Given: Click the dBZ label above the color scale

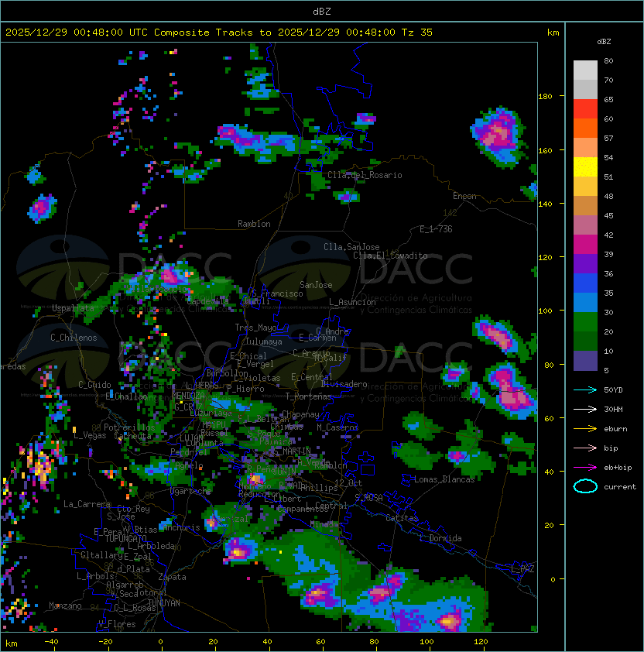Looking at the screenshot, I should click(x=604, y=42).
